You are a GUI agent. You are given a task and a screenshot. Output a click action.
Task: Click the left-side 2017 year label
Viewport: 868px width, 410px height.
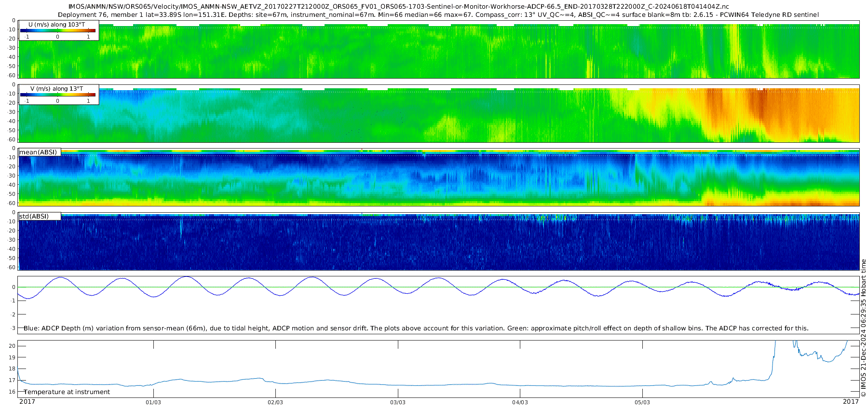tap(27, 402)
